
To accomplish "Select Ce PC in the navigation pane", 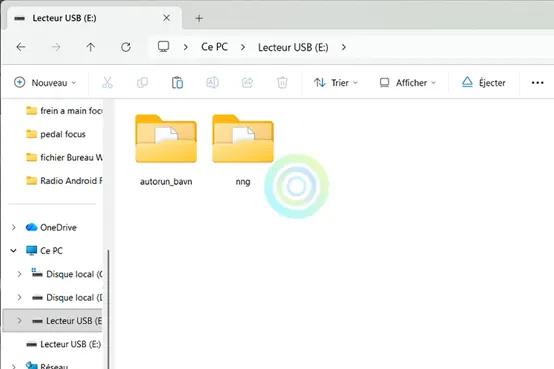I will 45,251.
